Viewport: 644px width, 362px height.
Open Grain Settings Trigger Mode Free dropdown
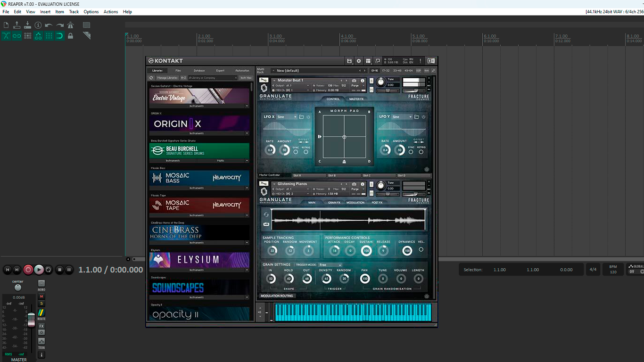tap(330, 265)
